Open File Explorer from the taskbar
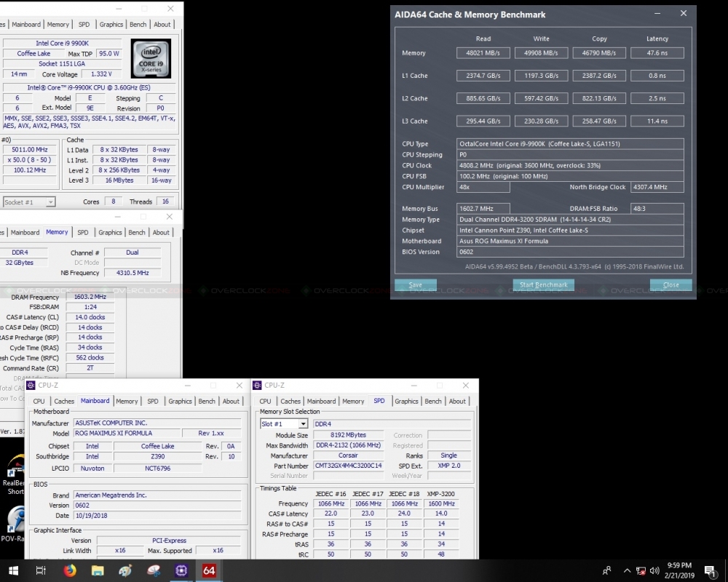This screenshot has height=582, width=728. point(98,570)
